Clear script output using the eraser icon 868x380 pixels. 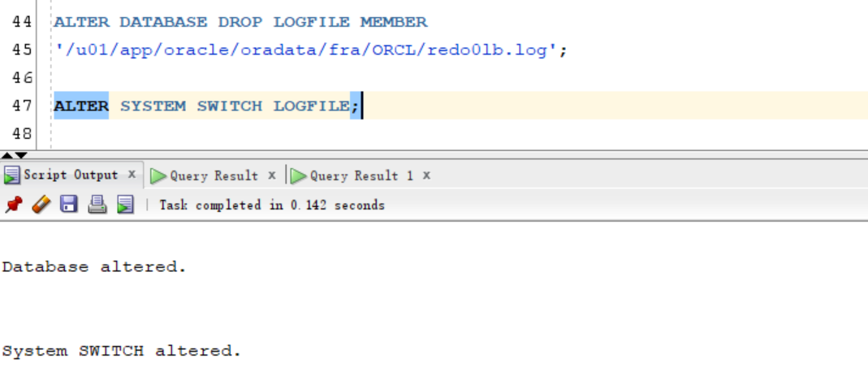[x=41, y=205]
